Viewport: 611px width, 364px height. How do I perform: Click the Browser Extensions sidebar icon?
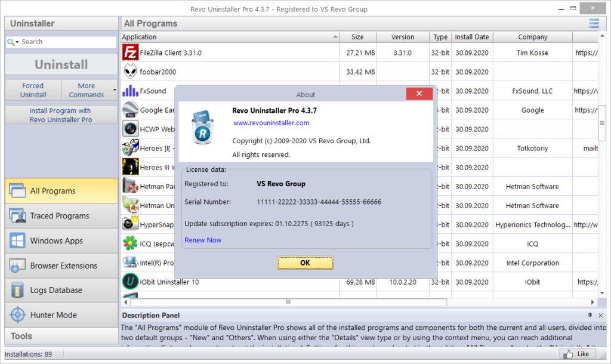(17, 266)
